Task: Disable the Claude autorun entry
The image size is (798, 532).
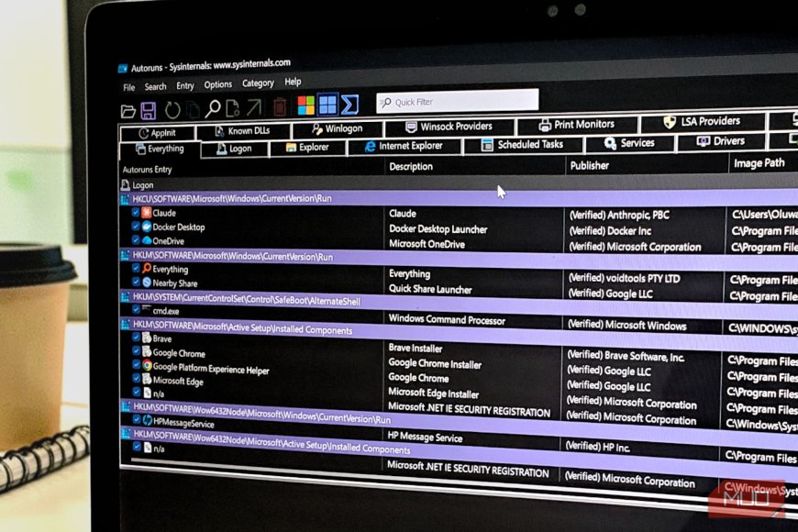Action: [x=135, y=212]
